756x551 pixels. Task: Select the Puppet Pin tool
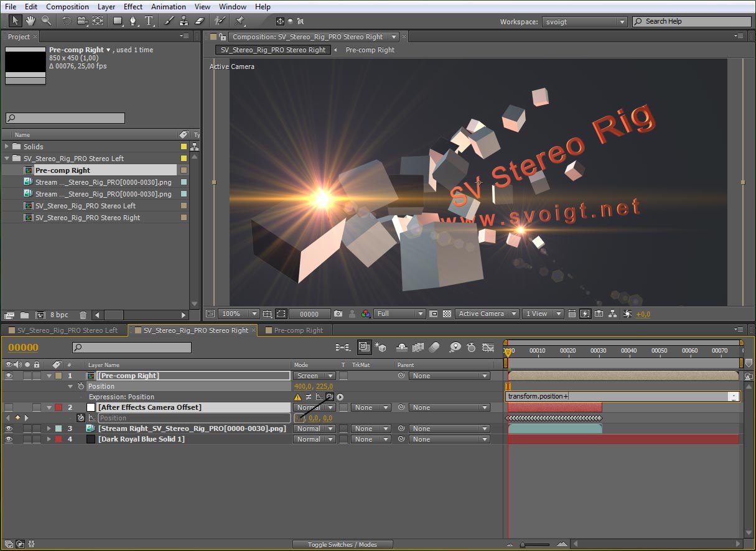[x=240, y=21]
